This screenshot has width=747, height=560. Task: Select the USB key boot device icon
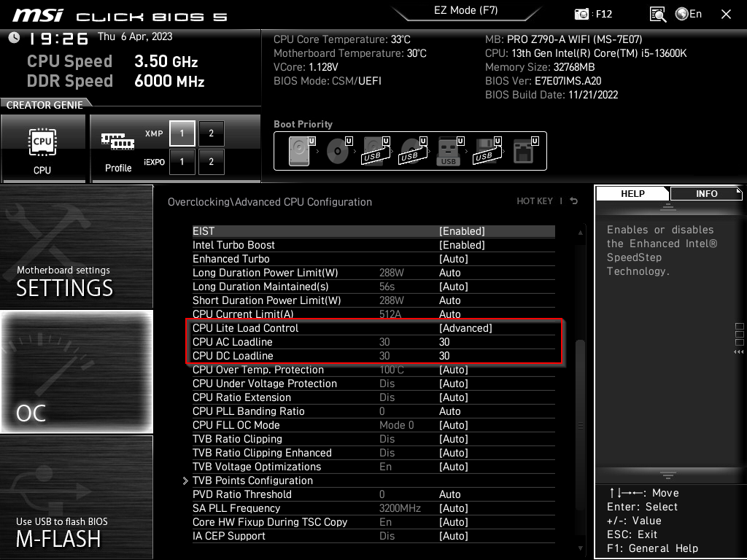[x=449, y=151]
